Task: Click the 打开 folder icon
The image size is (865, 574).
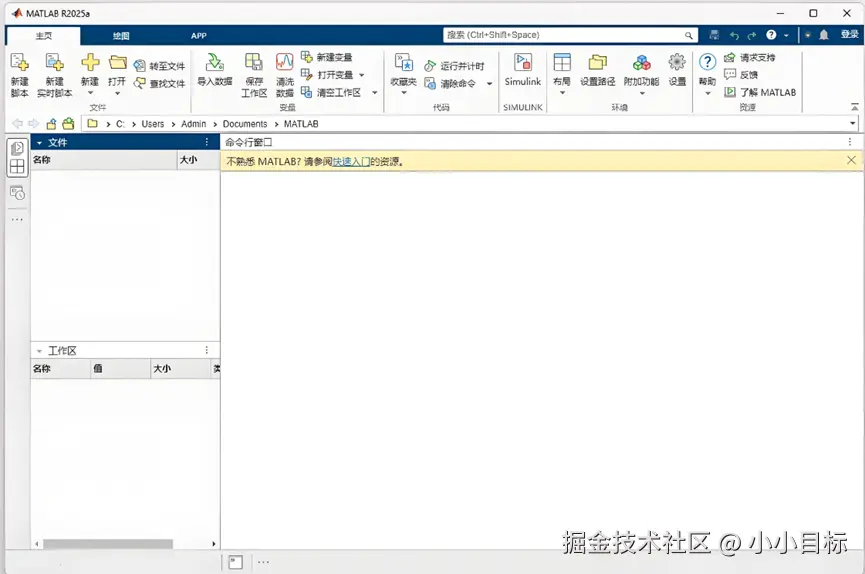Action: click(117, 62)
